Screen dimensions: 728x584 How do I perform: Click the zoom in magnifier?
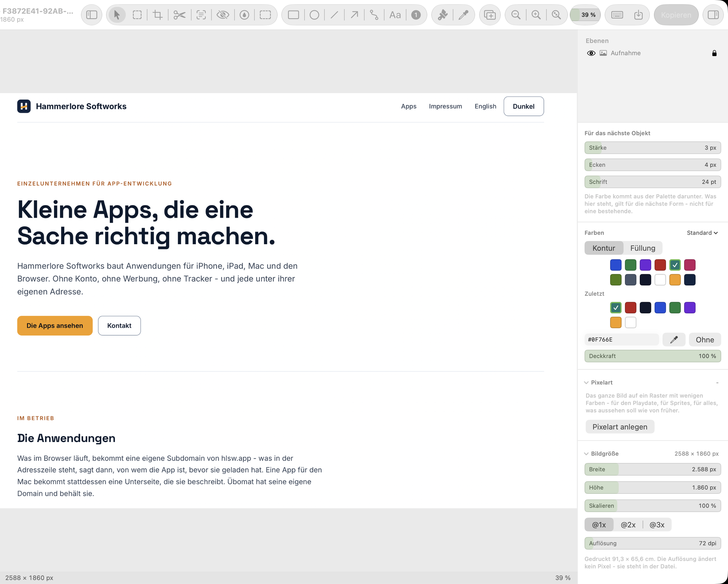(536, 15)
